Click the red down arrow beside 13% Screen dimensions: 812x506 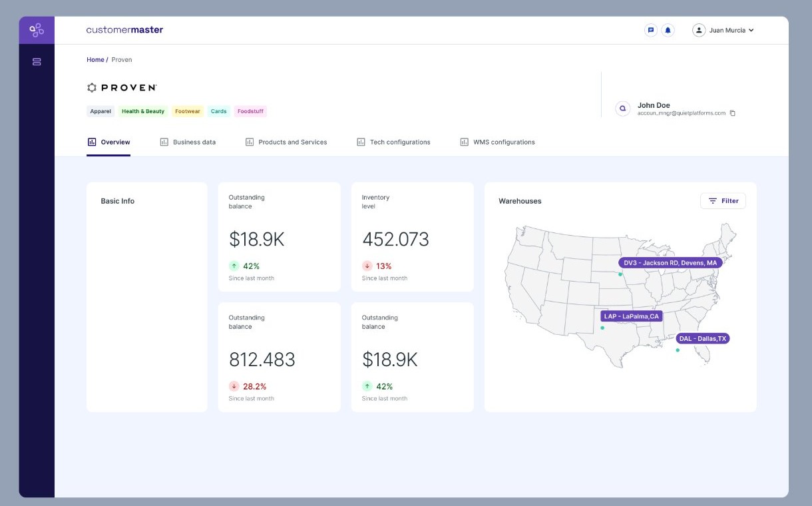click(x=367, y=266)
